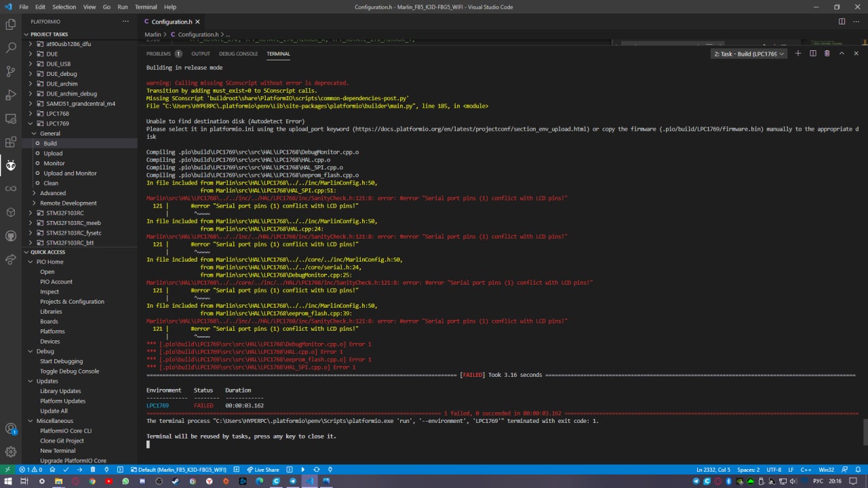The height and width of the screenshot is (488, 868).
Task: Open the Accounts icon in activity bar
Action: pos(11,428)
